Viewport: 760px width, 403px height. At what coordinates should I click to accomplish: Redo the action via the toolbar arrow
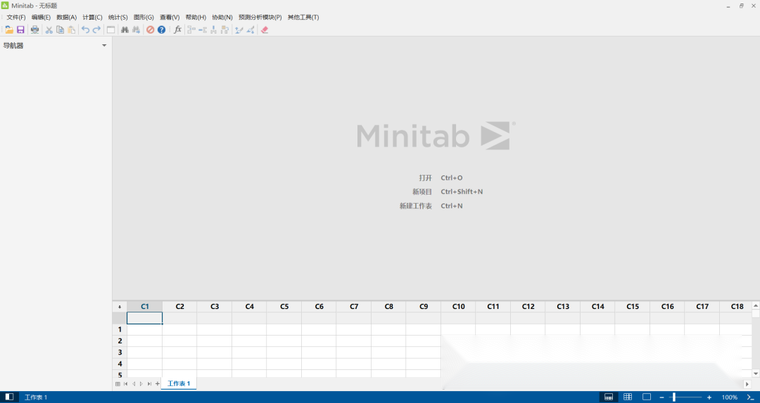[x=96, y=30]
